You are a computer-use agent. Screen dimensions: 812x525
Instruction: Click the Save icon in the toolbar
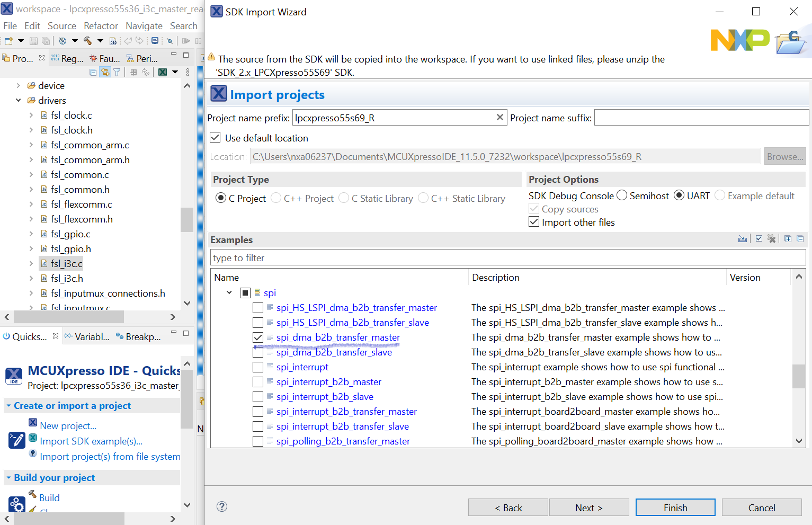pyautogui.click(x=33, y=40)
